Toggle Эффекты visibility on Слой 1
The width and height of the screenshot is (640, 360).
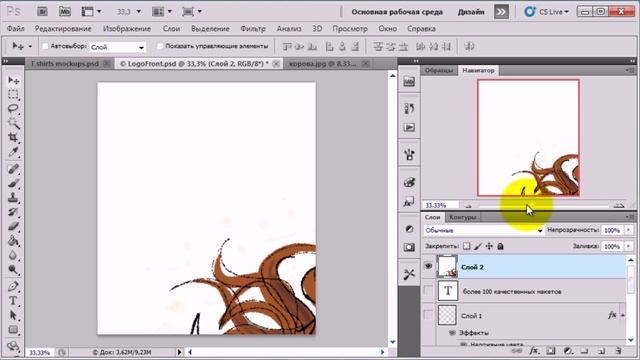(x=452, y=333)
